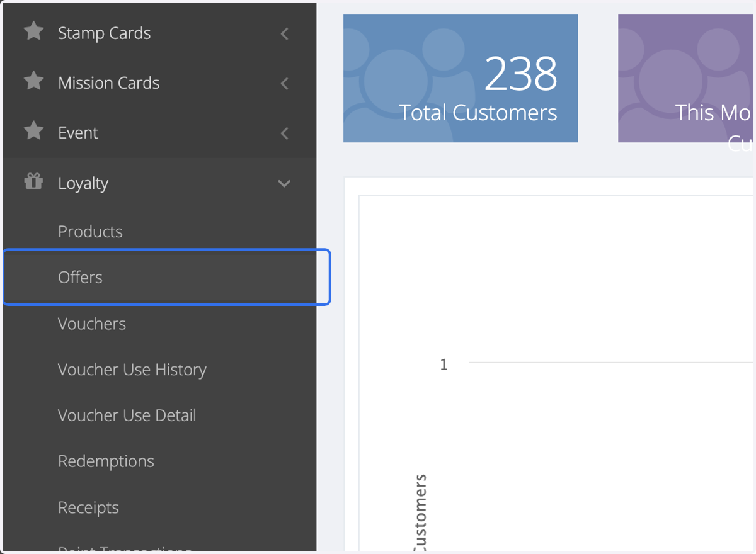
Task: Open the Receipts page
Action: [x=88, y=507]
